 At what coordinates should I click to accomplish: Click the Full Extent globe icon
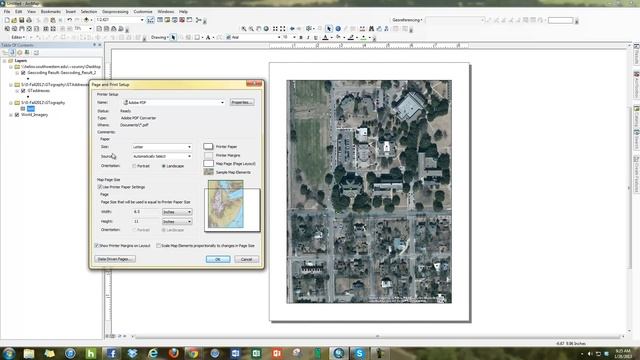point(266,29)
